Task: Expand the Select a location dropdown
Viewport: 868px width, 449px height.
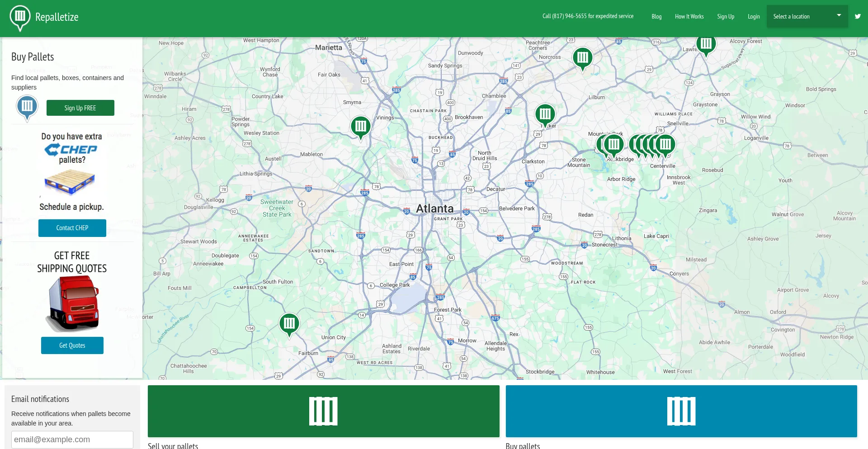Action: pyautogui.click(x=807, y=16)
